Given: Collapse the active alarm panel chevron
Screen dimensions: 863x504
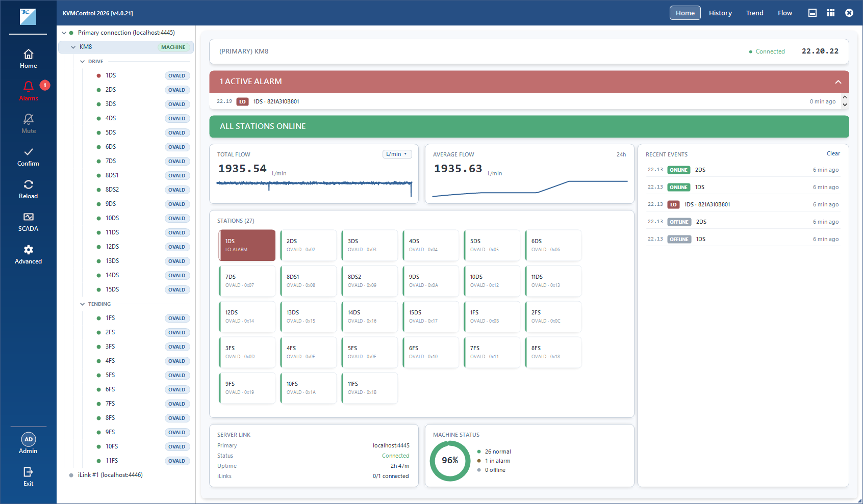Looking at the screenshot, I should point(838,82).
